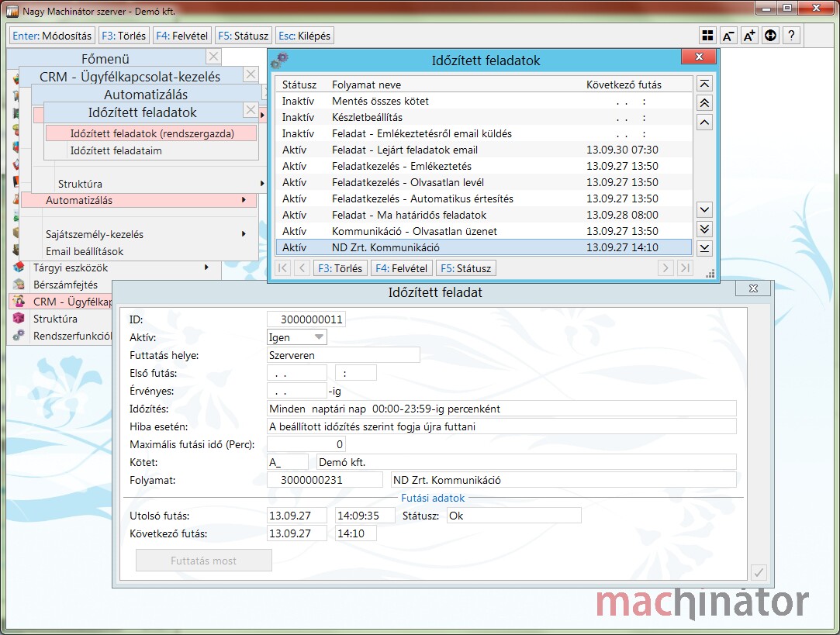Viewport: 840px width, 635px height.
Task: Page down in the task list
Action: tap(704, 229)
